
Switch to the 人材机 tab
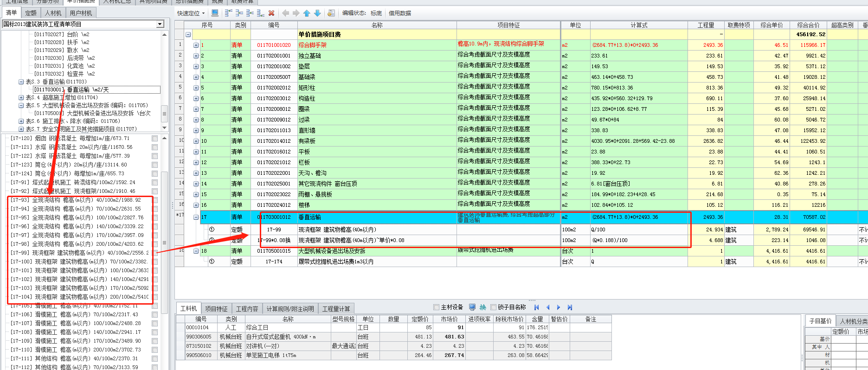pos(53,13)
